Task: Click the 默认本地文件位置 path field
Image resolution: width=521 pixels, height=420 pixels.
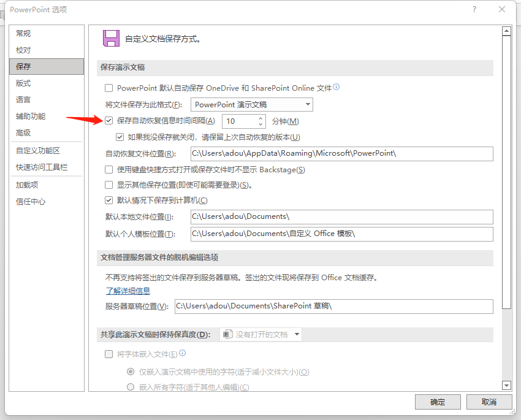Action: (342, 216)
